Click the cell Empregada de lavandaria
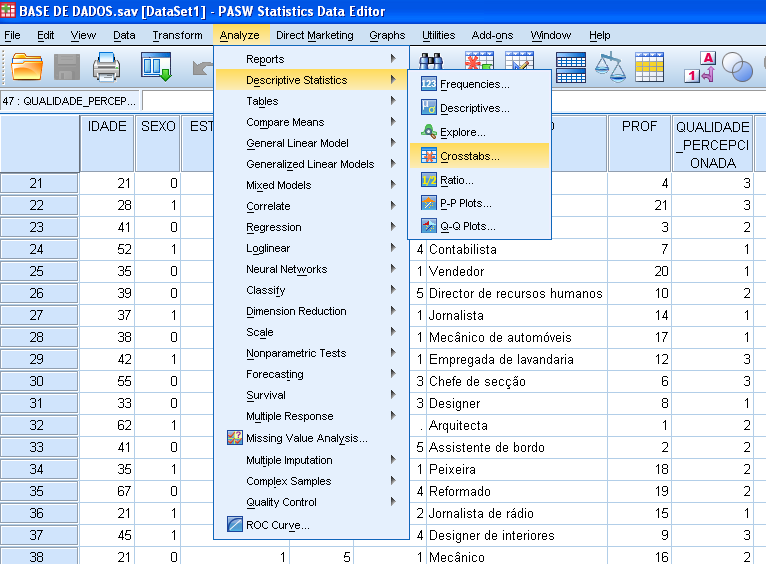This screenshot has height=564, width=766. 517,359
